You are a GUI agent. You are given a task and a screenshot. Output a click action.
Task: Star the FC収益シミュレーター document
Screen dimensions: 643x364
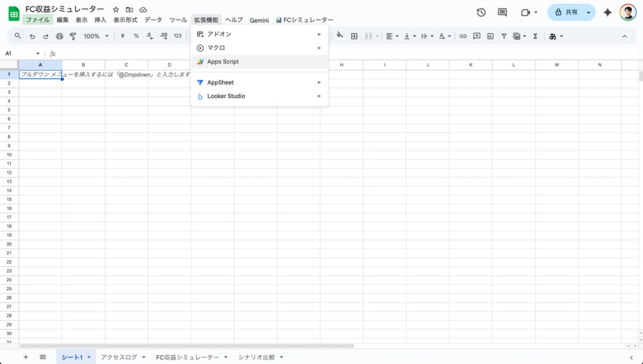(x=116, y=10)
